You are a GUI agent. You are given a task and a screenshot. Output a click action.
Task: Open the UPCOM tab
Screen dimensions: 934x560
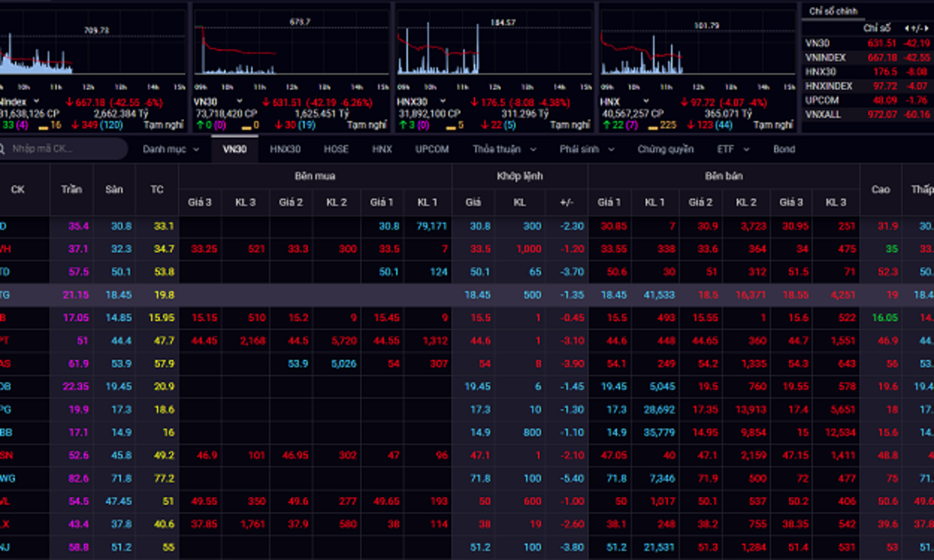[x=431, y=149]
